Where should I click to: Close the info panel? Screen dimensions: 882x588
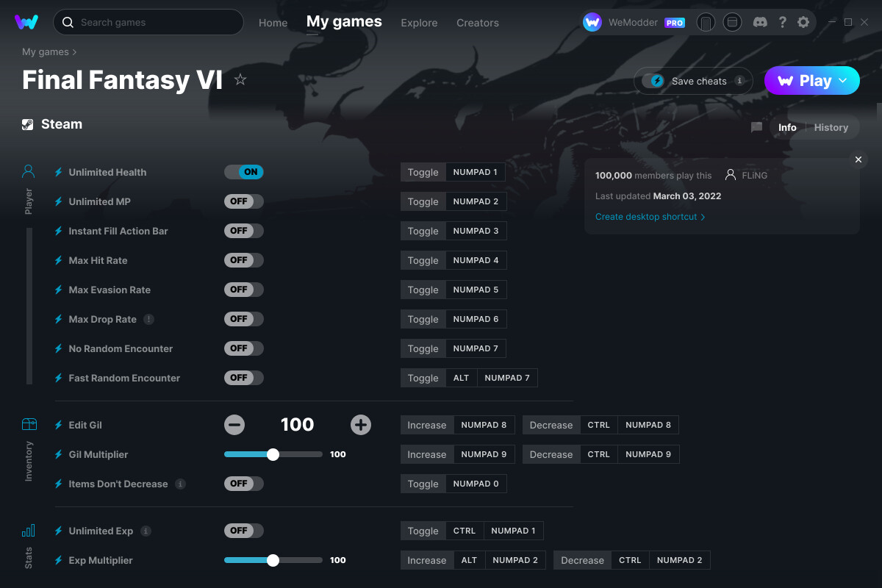point(858,159)
